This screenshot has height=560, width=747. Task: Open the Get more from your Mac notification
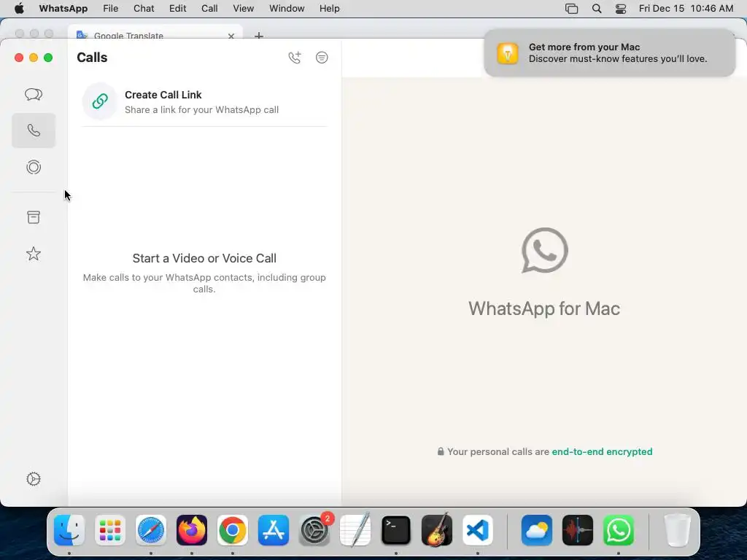click(610, 52)
